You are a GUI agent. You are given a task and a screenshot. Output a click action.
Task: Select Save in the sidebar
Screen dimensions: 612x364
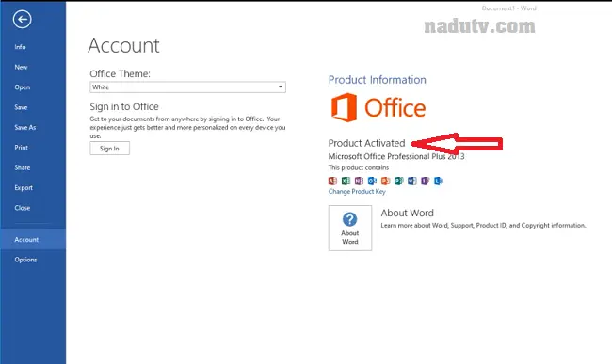[21, 107]
